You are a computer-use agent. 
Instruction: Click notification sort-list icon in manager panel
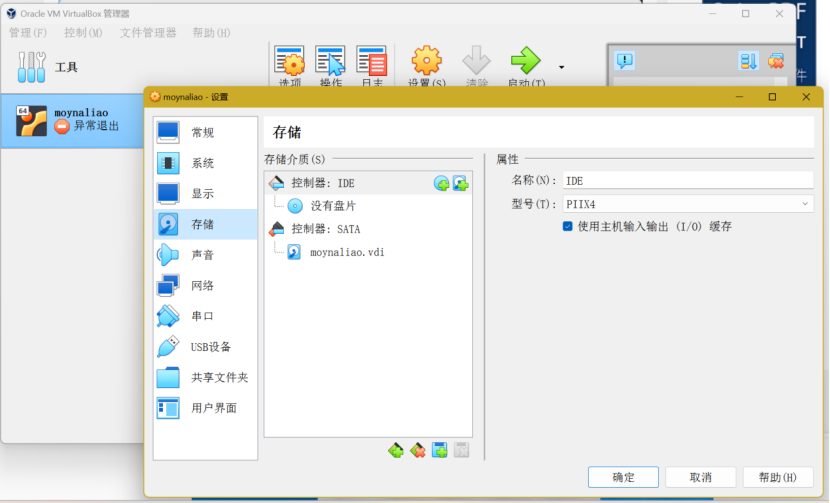(748, 61)
